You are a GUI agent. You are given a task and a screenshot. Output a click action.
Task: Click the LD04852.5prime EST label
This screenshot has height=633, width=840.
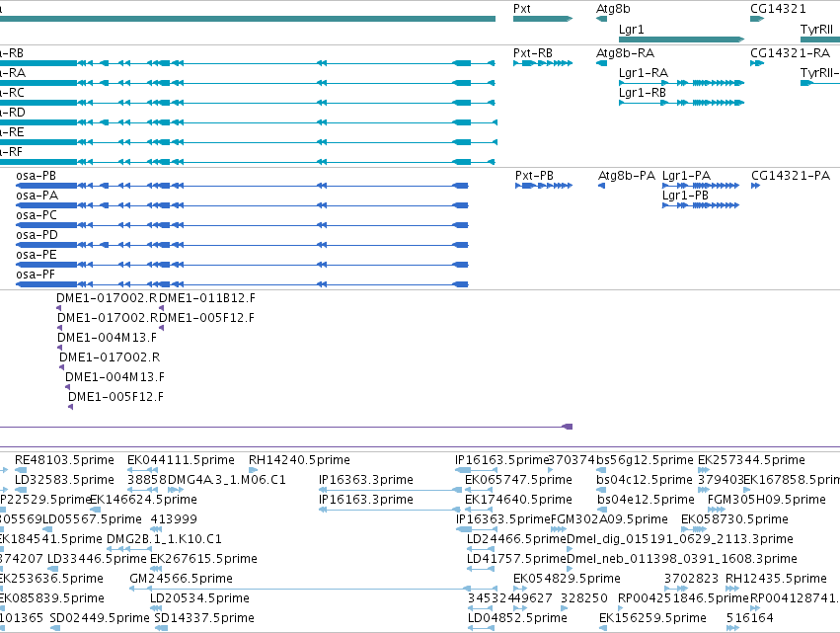[517, 618]
